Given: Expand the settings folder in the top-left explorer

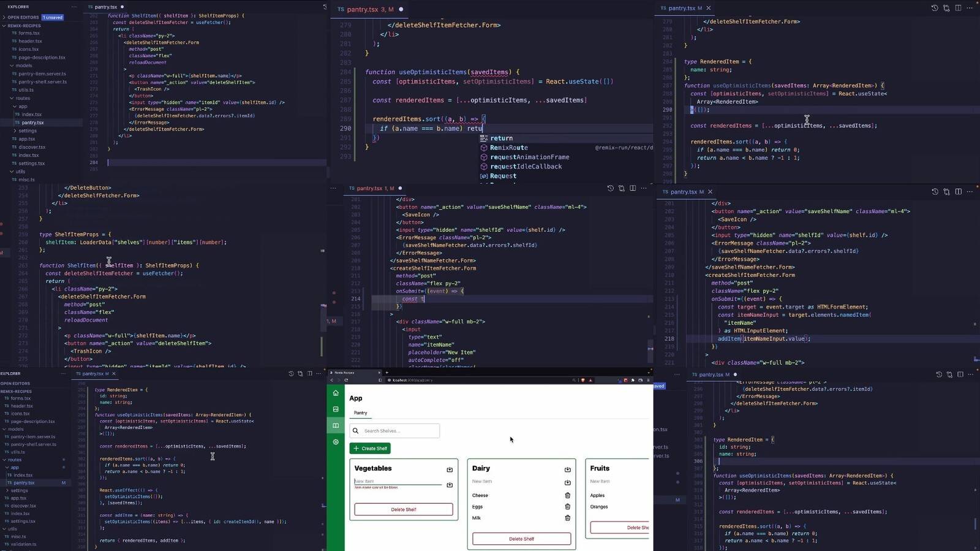Looking at the screenshot, I should (15, 131).
